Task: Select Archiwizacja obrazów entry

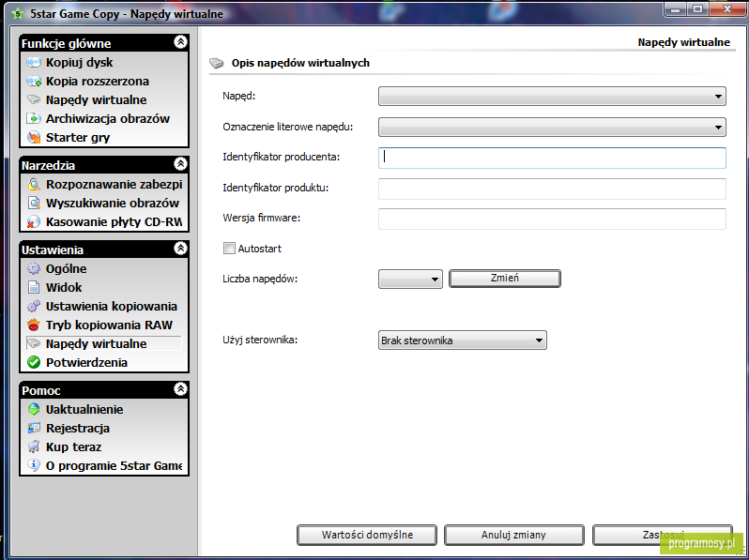Action: point(108,119)
